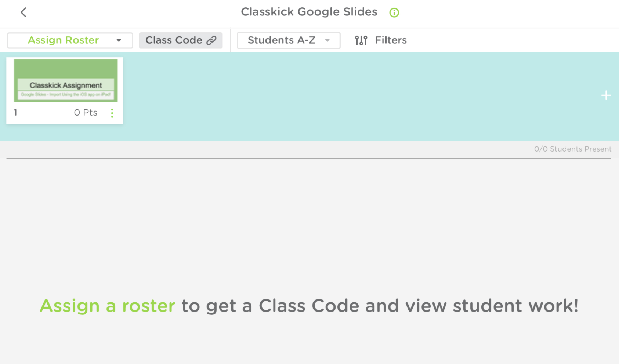Click the Classkick Google Slides title
The height and width of the screenshot is (364, 619).
pyautogui.click(x=309, y=12)
